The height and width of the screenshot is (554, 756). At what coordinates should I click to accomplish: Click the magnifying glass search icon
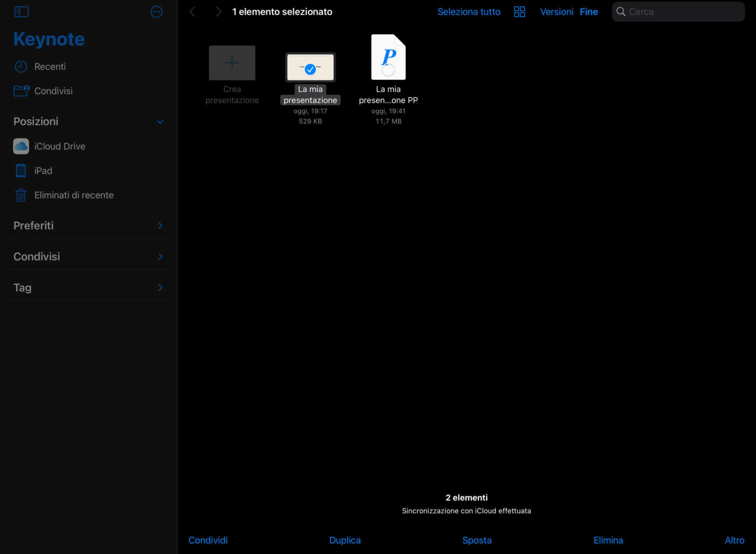point(621,11)
